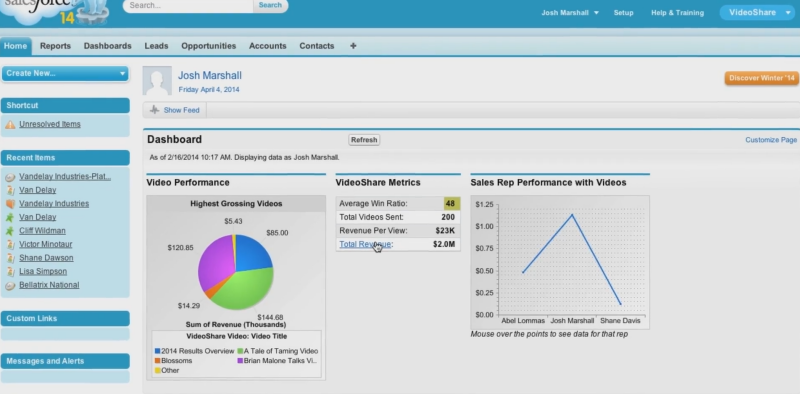Click the Total Revenue metric link
Screen dimensions: 800x394
click(x=365, y=244)
